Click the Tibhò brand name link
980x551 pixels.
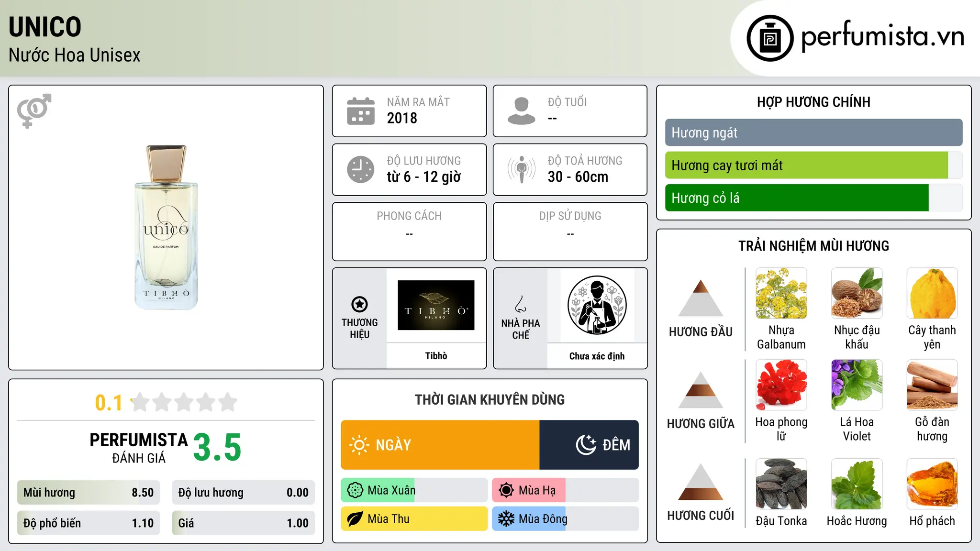click(436, 356)
